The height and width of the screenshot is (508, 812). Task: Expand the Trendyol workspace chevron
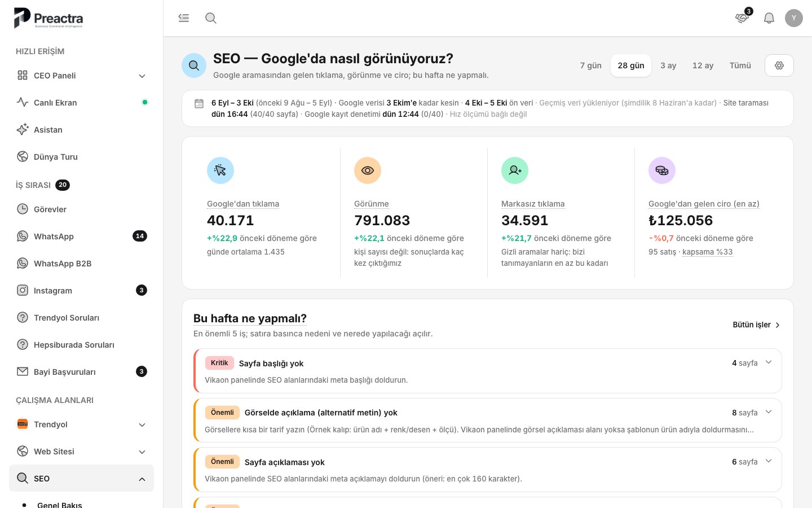coord(142,425)
